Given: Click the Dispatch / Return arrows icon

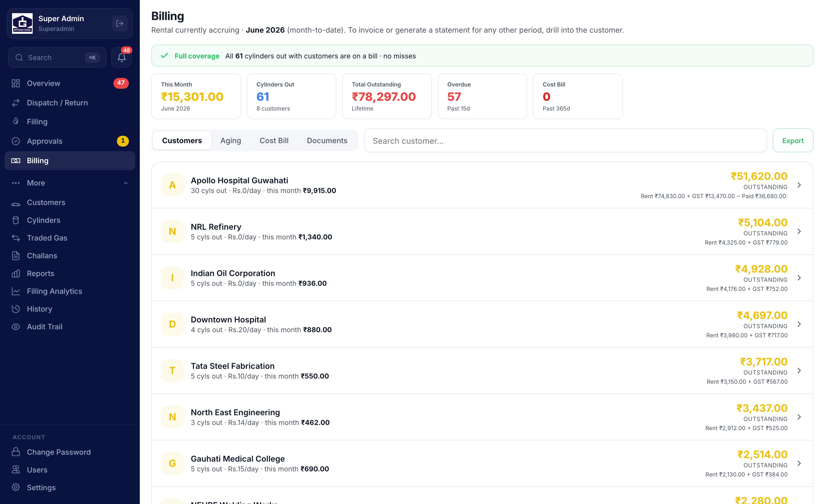Looking at the screenshot, I should 16,103.
